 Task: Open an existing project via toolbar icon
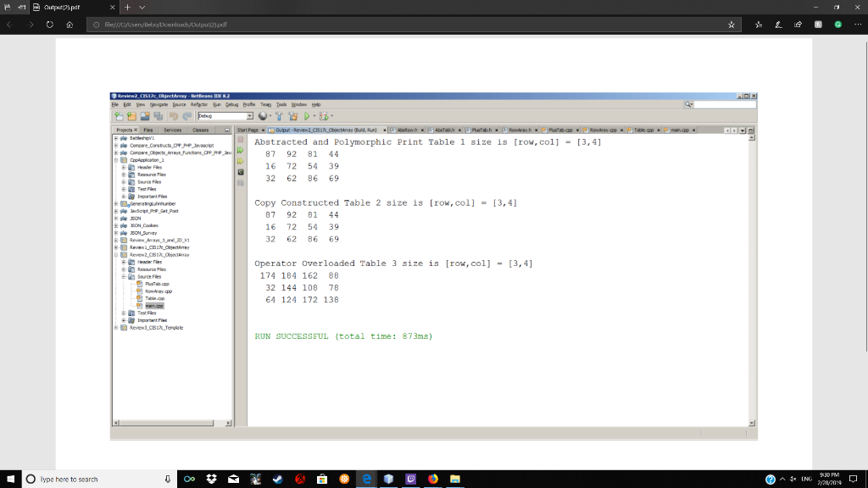(144, 116)
